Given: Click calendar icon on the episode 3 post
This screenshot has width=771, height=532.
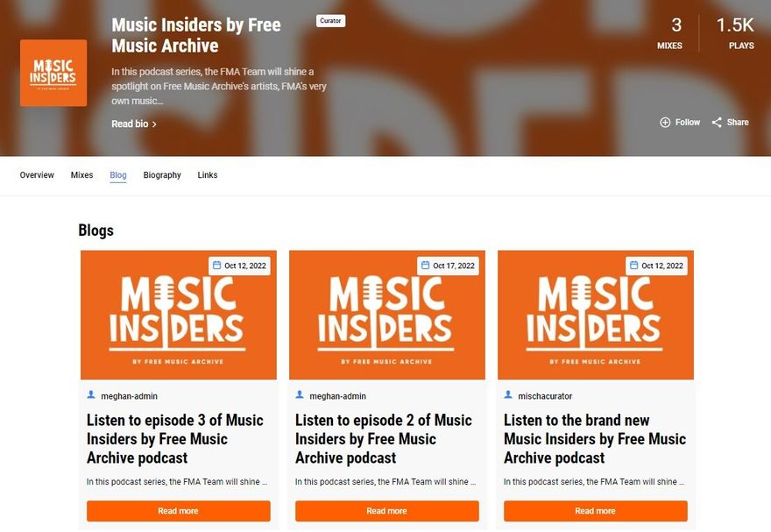Looking at the screenshot, I should click(x=217, y=265).
